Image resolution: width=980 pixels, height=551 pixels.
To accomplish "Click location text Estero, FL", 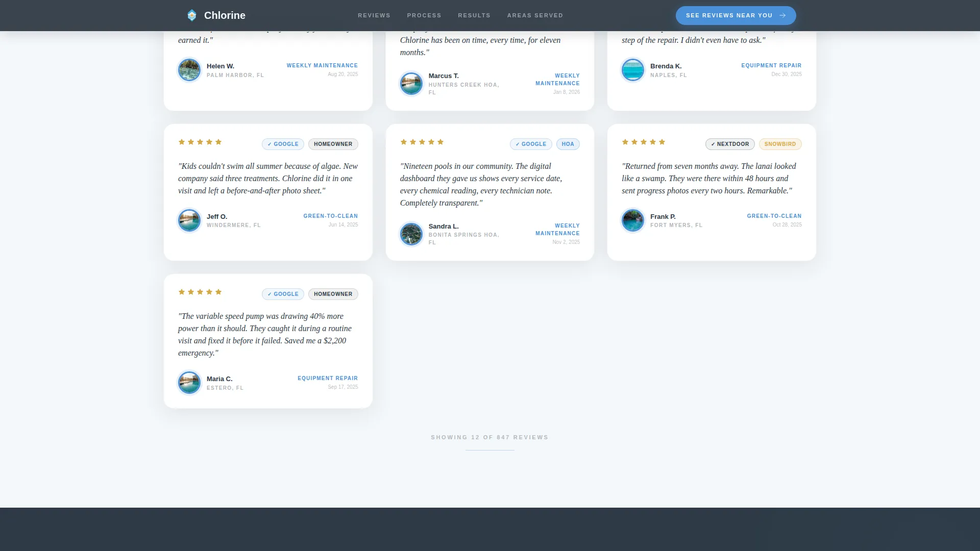I will coord(225,388).
